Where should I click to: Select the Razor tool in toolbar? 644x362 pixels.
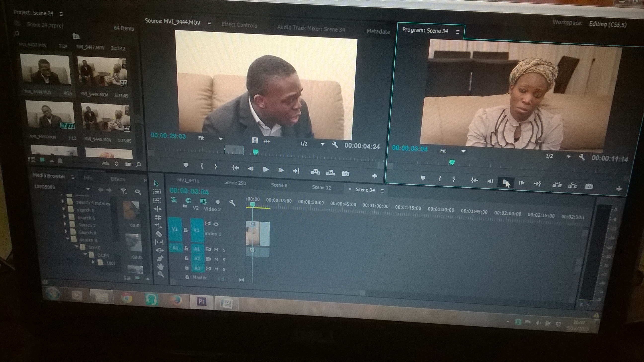point(159,234)
